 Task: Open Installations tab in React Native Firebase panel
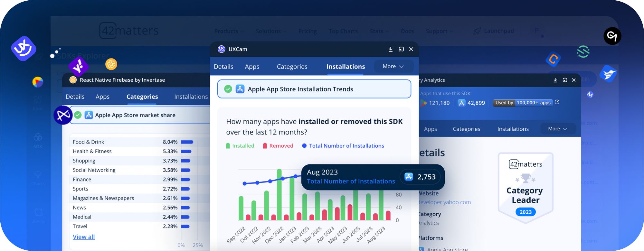[x=191, y=97]
